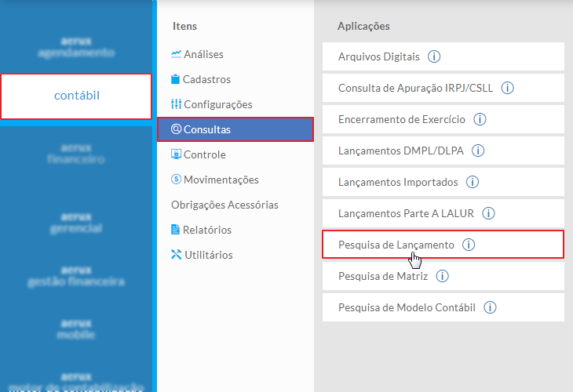Image resolution: width=573 pixels, height=392 pixels.
Task: Click info icon beside Arquivos Digitais
Action: click(434, 56)
